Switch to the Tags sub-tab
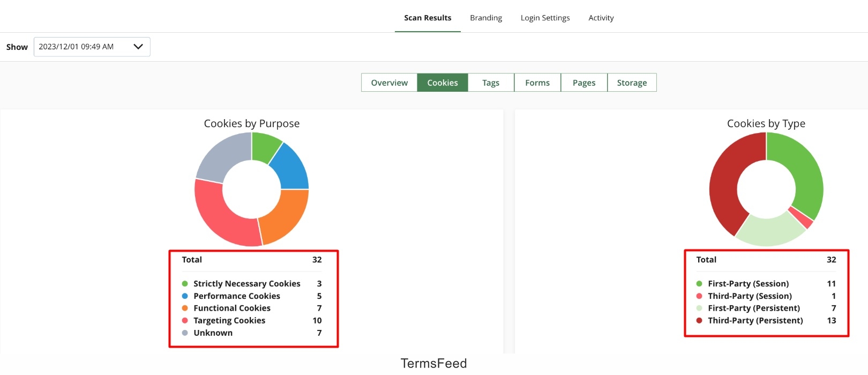 [491, 83]
